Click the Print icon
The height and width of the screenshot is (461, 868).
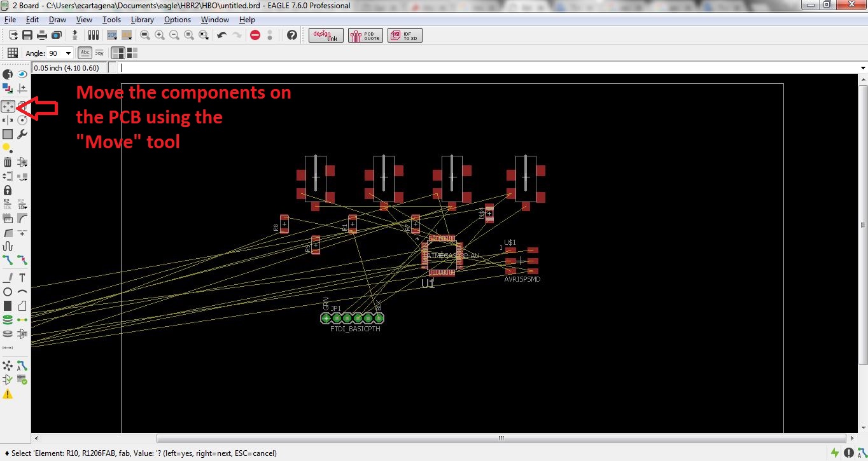tap(42, 35)
